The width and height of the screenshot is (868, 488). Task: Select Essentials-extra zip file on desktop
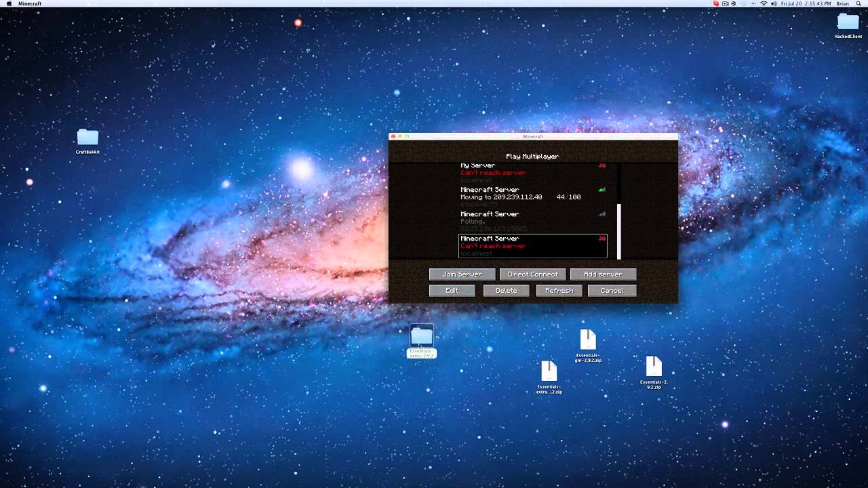point(549,377)
